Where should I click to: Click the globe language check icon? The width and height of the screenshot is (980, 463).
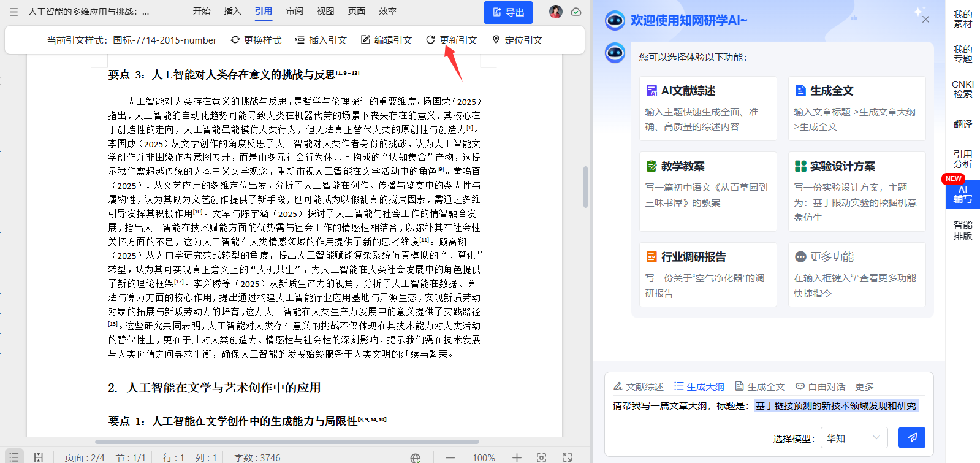click(x=416, y=457)
